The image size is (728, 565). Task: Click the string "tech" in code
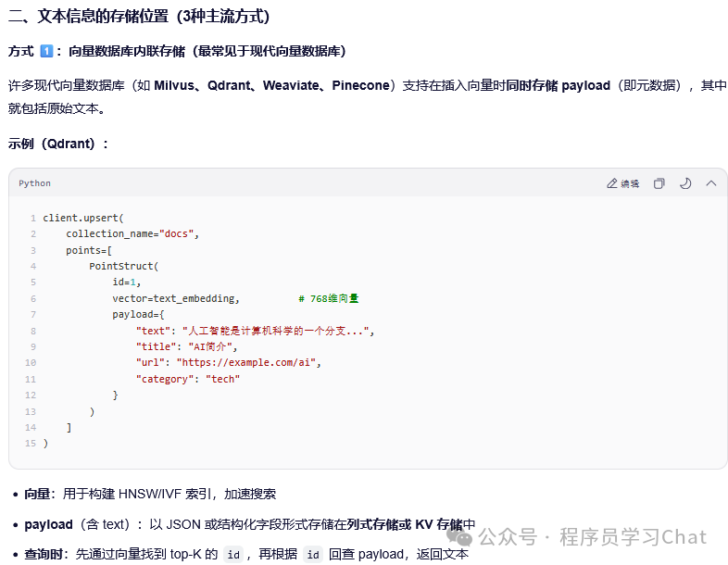point(223,379)
